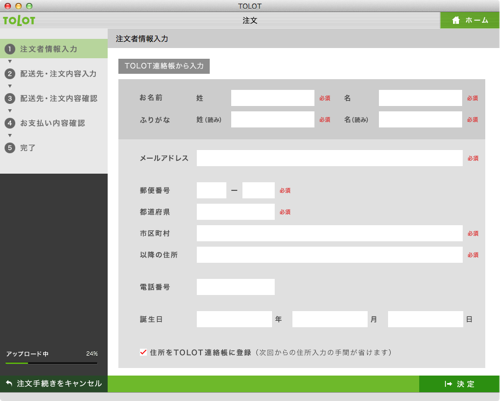This screenshot has height=401, width=500.
Task: Focus the 電話番号 phone field
Action: tap(236, 287)
